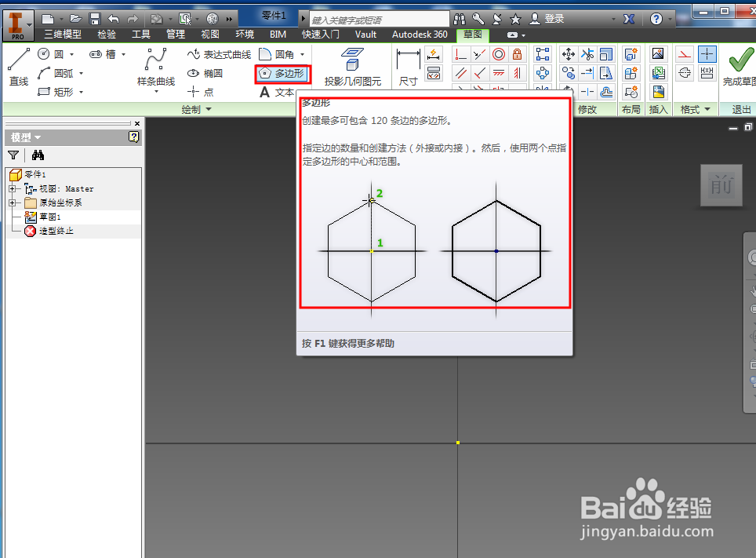
Task: Expand the 原始坐标系 tree node
Action: [13, 202]
